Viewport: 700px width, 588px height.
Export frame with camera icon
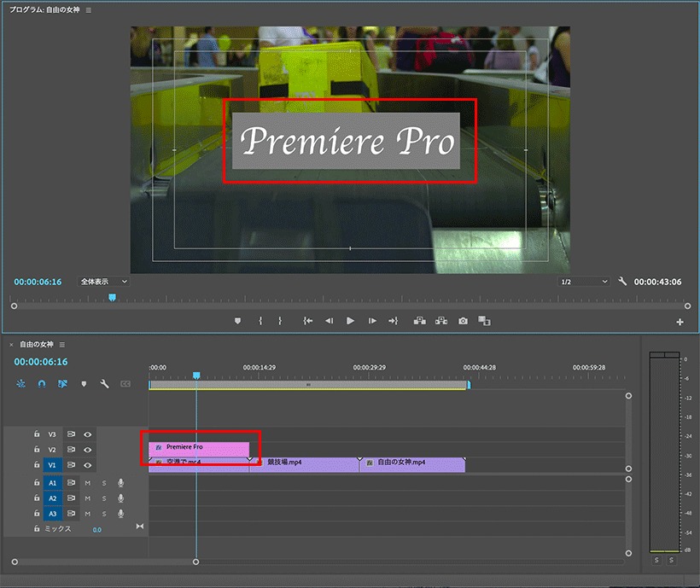463,321
